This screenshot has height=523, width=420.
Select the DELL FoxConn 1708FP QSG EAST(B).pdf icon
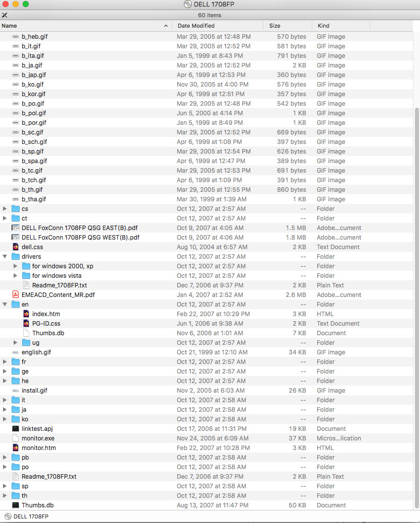(15, 228)
